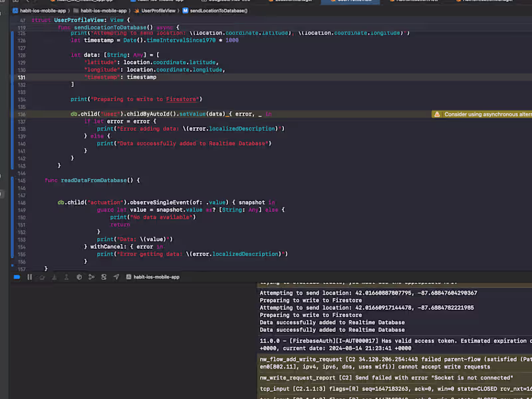Click the underlined Firestore text on line 134
Viewport: 532px width, 399px height.
point(182,99)
